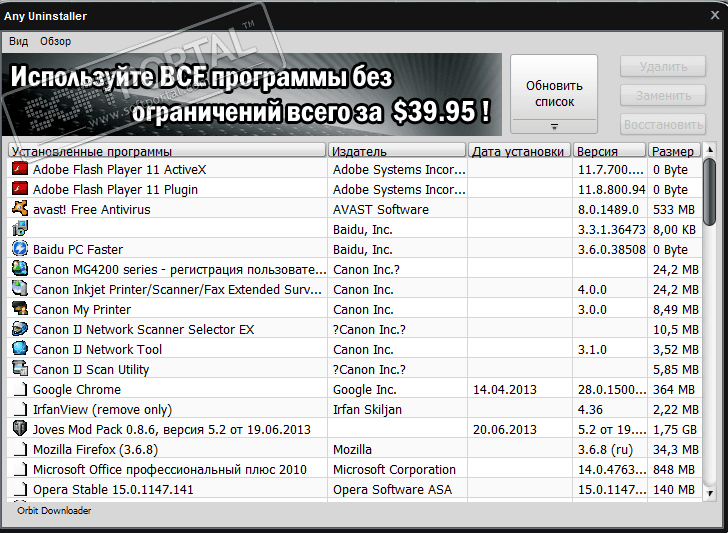Select IrfanView (remove only) program name
Image resolution: width=728 pixels, height=533 pixels.
102,410
